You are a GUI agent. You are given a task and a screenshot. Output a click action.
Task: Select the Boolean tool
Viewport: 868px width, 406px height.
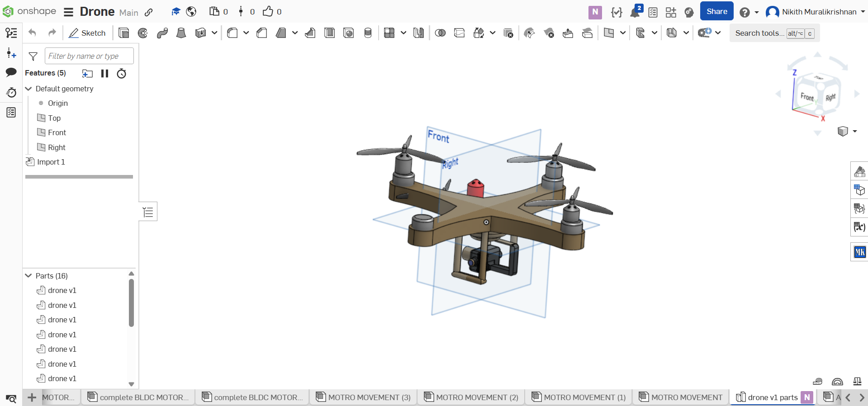(x=440, y=33)
